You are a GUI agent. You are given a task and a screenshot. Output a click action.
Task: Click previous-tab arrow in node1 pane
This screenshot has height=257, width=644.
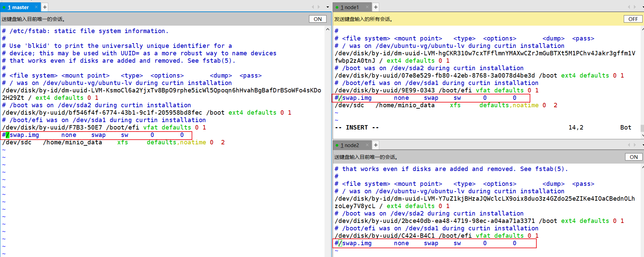(629, 7)
